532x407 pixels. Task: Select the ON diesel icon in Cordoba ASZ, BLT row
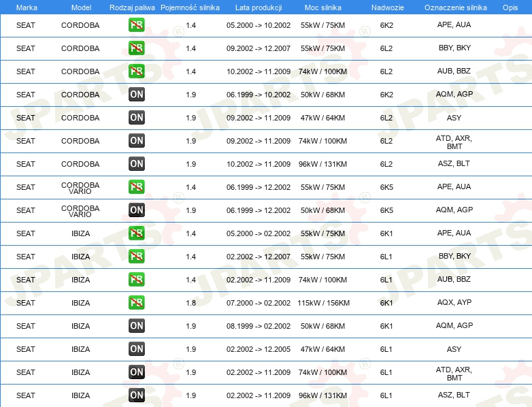pos(136,163)
